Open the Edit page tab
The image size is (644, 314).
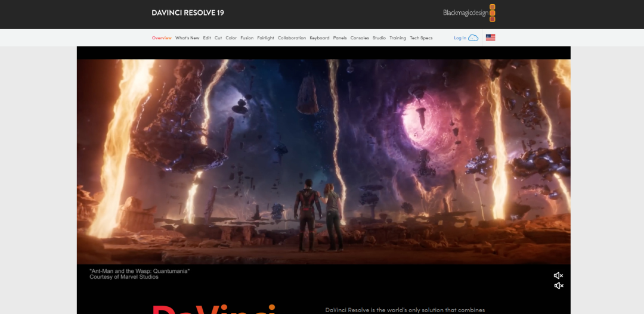pyautogui.click(x=207, y=38)
